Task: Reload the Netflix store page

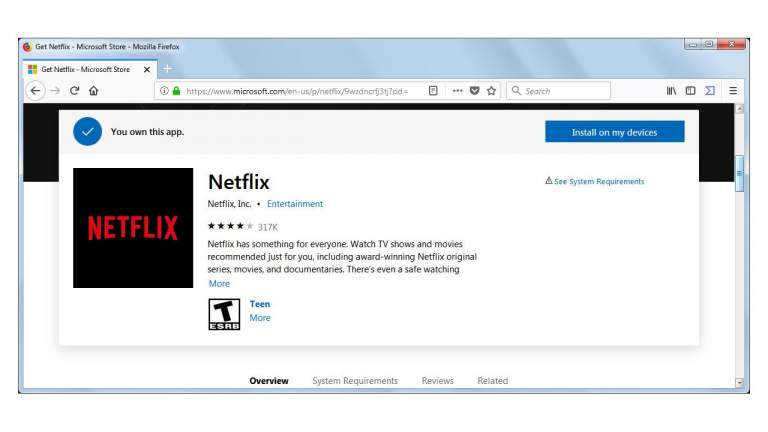Action: point(74,91)
